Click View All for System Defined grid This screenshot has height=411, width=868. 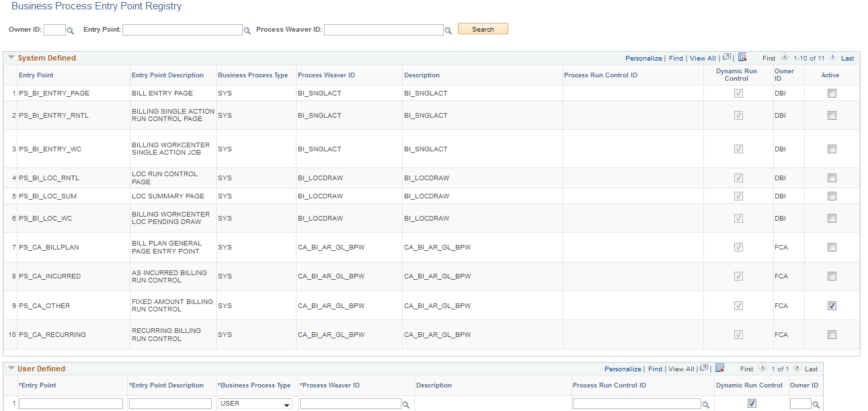[x=702, y=58]
